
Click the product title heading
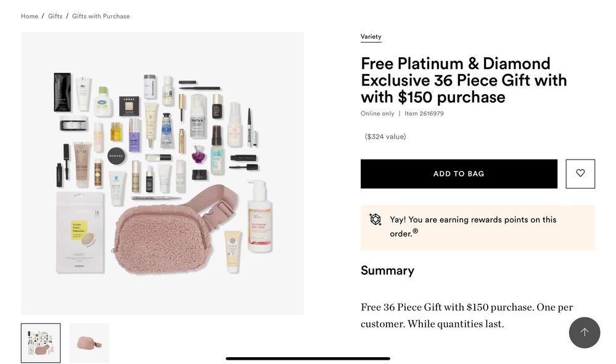(464, 80)
